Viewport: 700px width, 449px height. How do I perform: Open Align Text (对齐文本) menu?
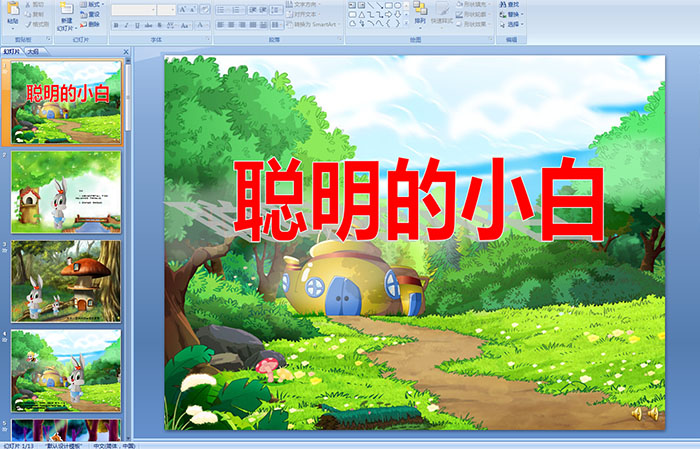point(303,14)
